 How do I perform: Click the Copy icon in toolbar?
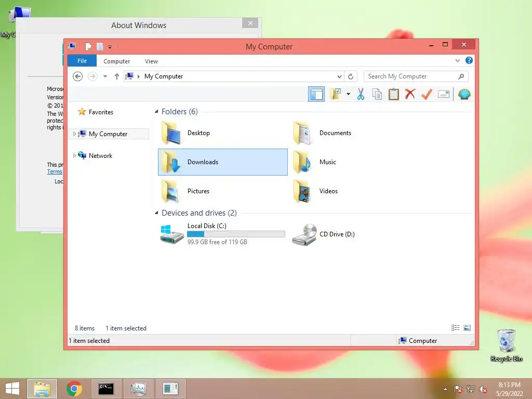coord(377,94)
